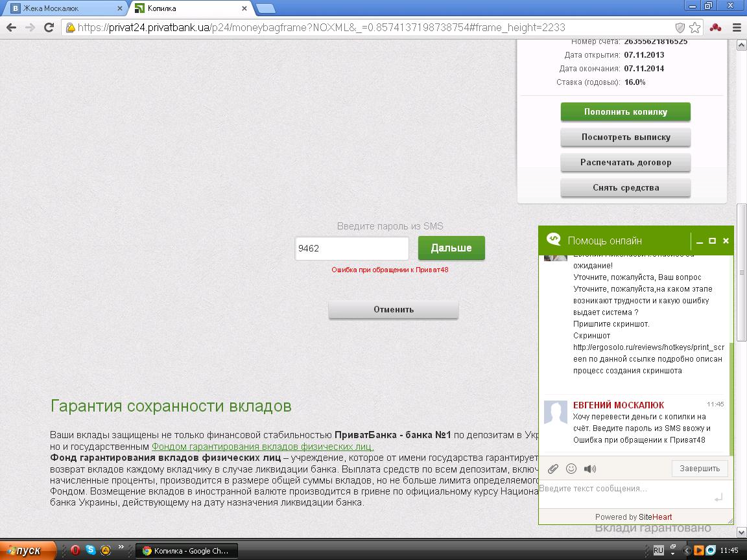The height and width of the screenshot is (560, 747).
Task: Reload the page with the refresh icon
Action: [x=49, y=28]
